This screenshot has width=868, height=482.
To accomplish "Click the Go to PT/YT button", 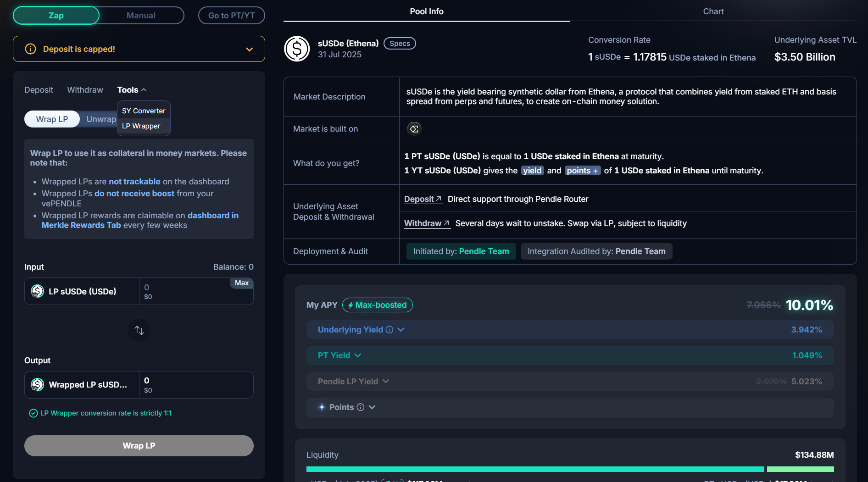I will tap(231, 16).
